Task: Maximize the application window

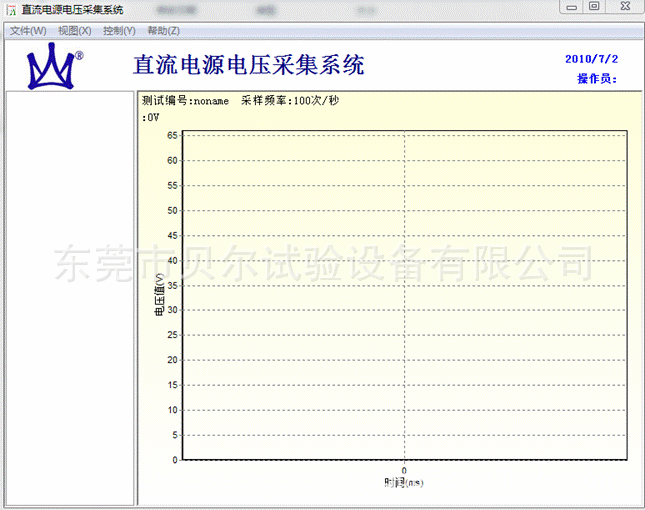Action: pyautogui.click(x=594, y=7)
